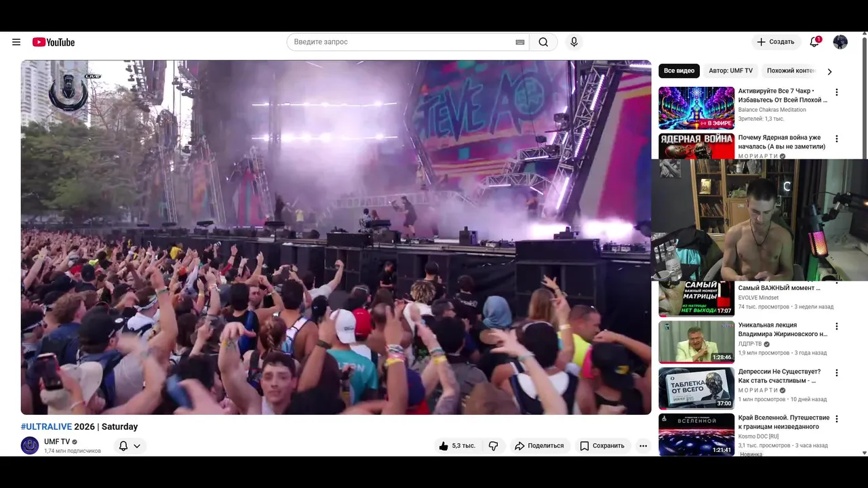This screenshot has height=488, width=868.
Task: Click the "Поделиться" share button
Action: (x=539, y=445)
